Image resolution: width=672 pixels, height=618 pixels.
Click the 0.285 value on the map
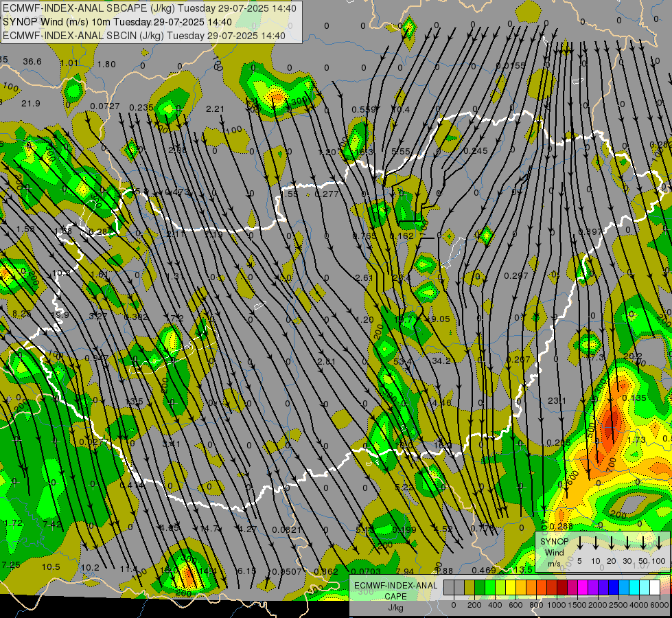(x=559, y=443)
